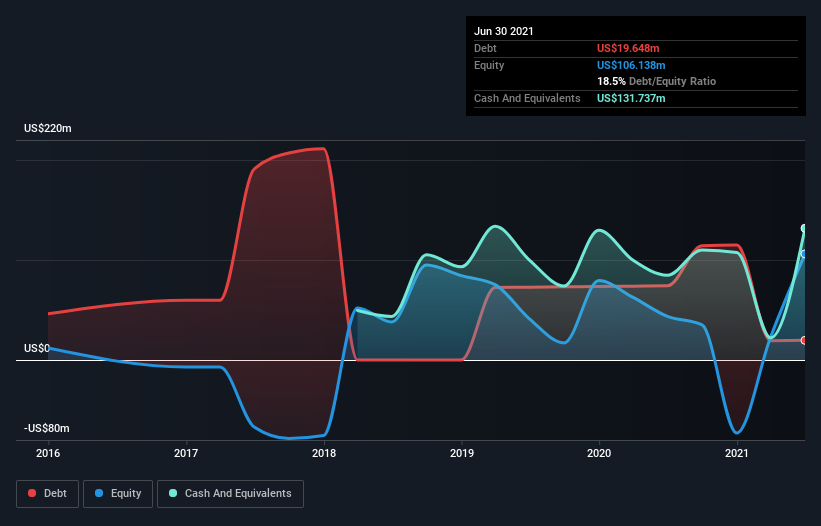This screenshot has width=821, height=526.
Task: Click Cash And Equivalents label in tooltip
Action: point(527,98)
